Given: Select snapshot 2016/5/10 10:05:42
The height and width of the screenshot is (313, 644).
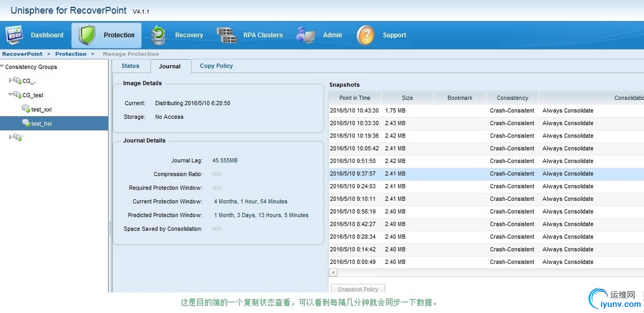Looking at the screenshot, I should tap(486, 148).
